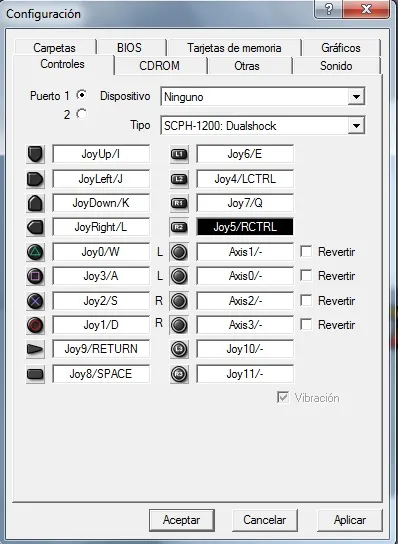Click the Joy0/W mapping field

(x=101, y=252)
